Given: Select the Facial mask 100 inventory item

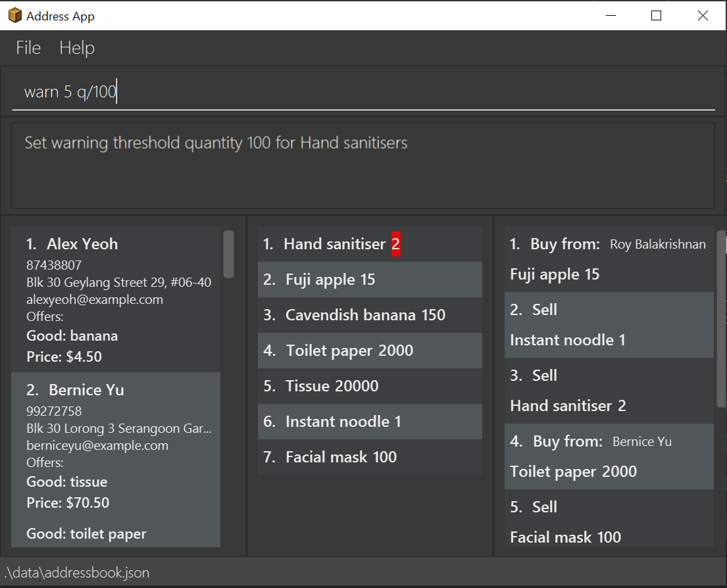Looking at the screenshot, I should click(x=370, y=457).
